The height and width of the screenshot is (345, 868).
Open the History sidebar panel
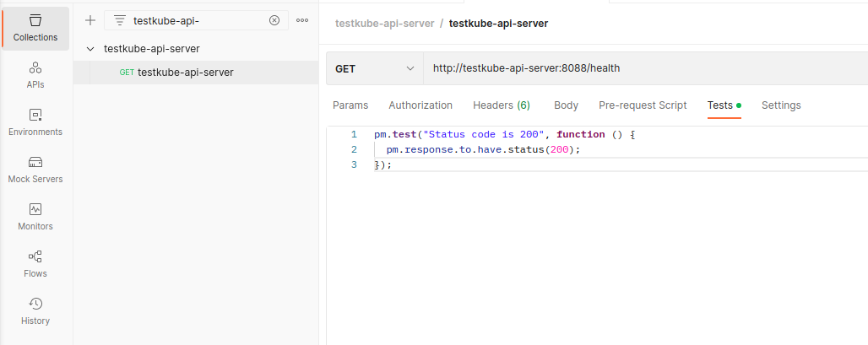(35, 311)
